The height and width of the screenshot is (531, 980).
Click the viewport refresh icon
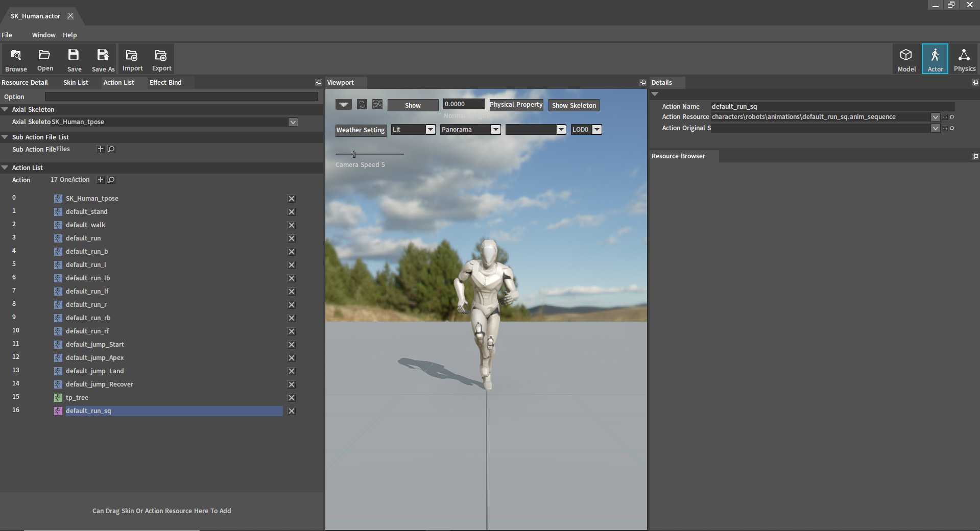362,104
